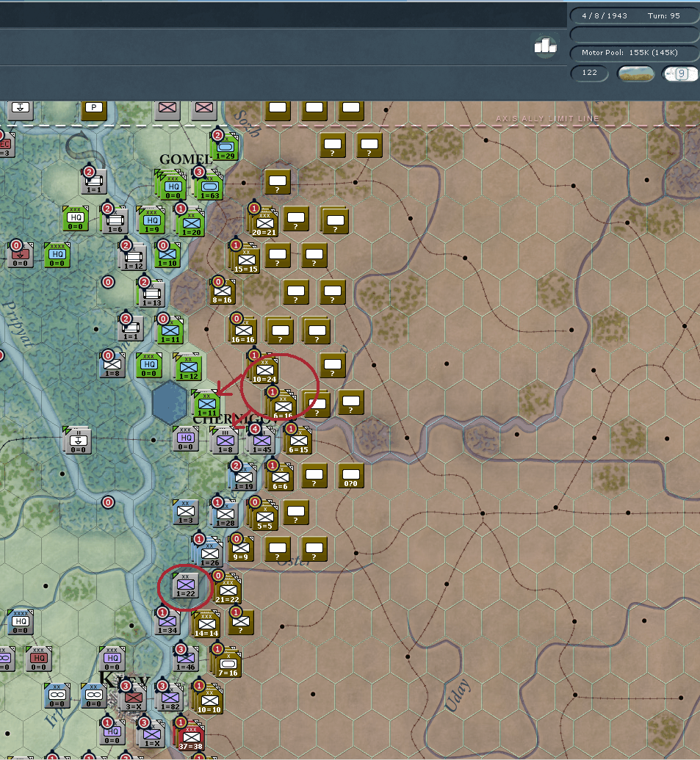Click the Kiev city label hex

124,681
